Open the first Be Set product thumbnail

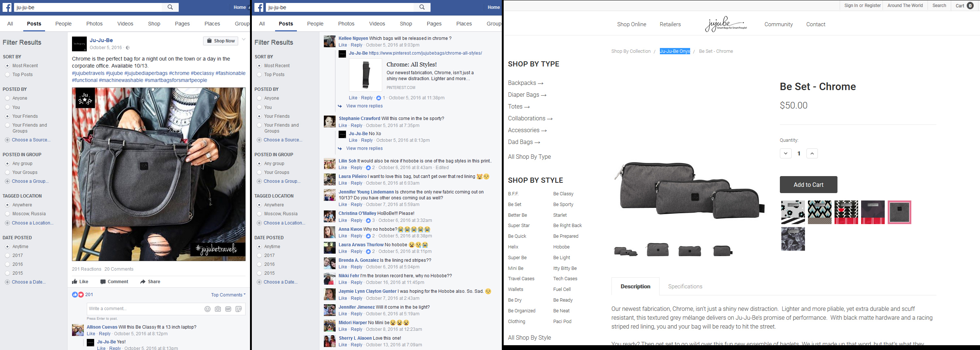click(x=626, y=251)
